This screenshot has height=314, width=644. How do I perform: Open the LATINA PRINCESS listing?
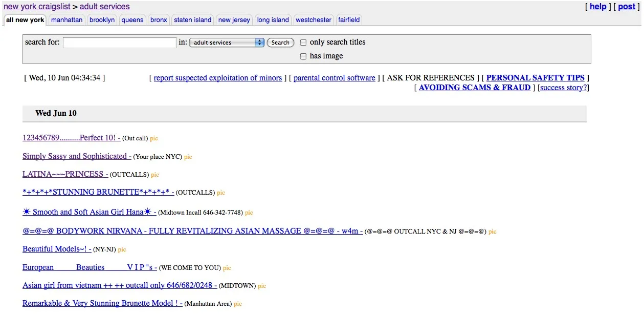tap(65, 174)
